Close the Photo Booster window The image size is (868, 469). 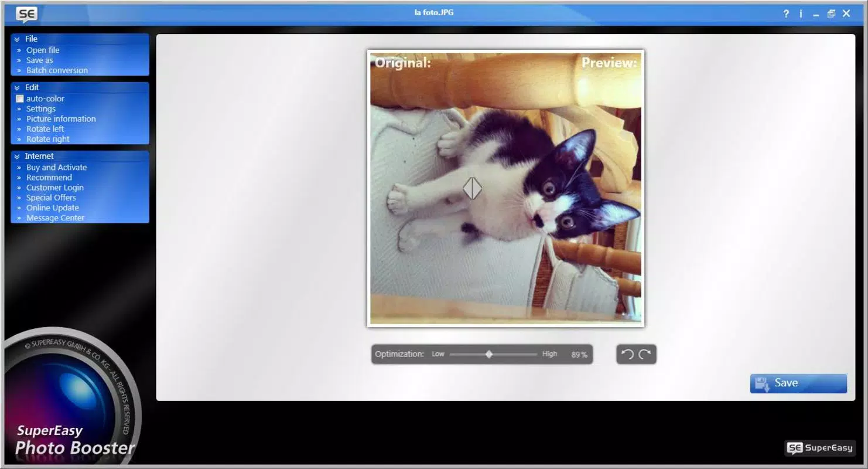(x=846, y=14)
